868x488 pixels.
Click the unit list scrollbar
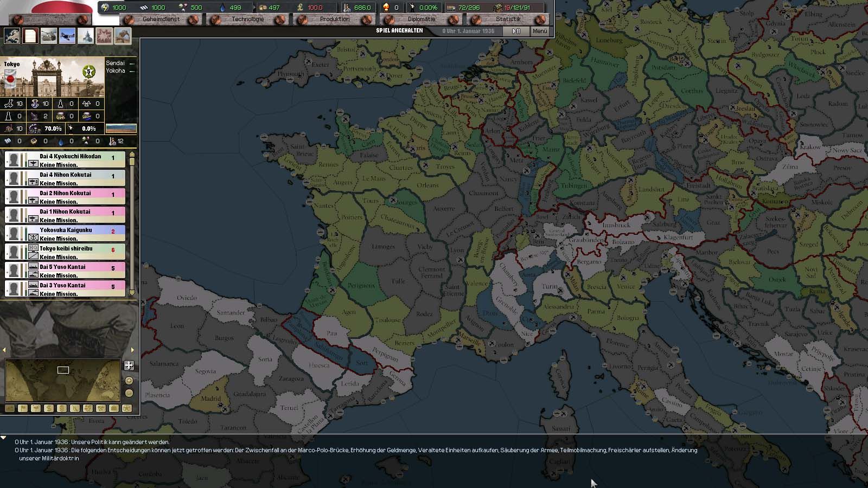pos(131,224)
